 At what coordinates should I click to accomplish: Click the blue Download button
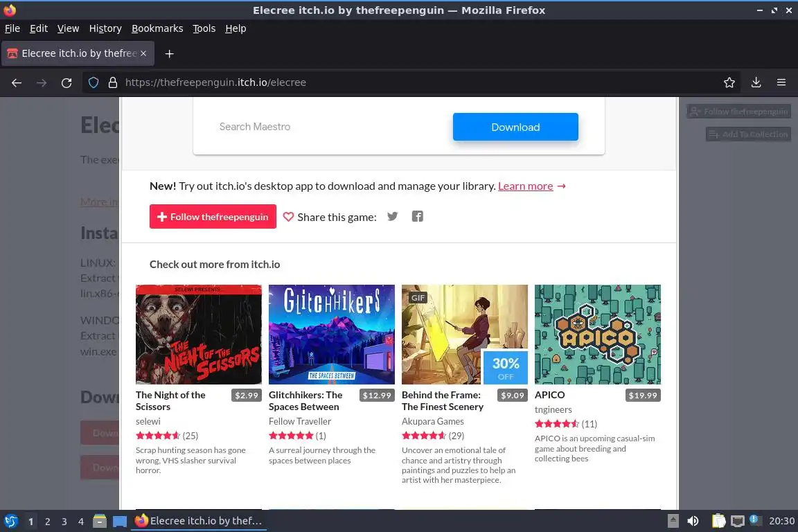(515, 127)
